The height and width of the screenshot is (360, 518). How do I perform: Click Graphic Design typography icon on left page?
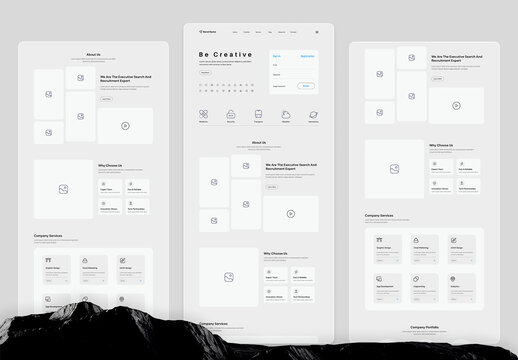[x=48, y=260]
